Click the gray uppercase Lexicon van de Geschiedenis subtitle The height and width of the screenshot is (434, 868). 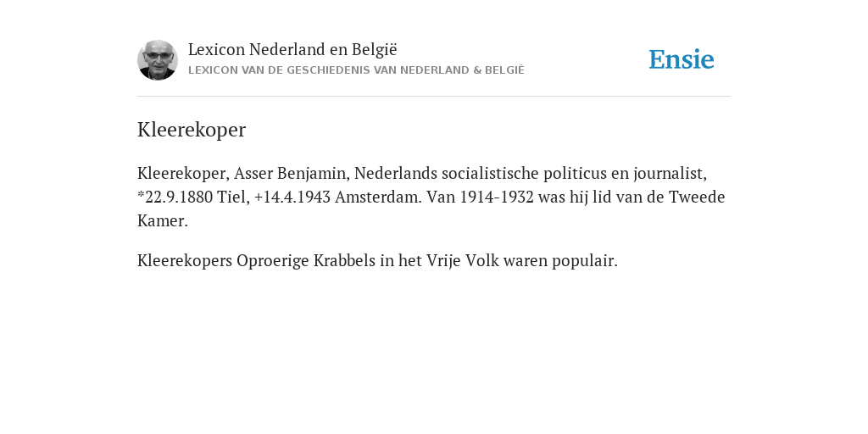click(x=356, y=70)
